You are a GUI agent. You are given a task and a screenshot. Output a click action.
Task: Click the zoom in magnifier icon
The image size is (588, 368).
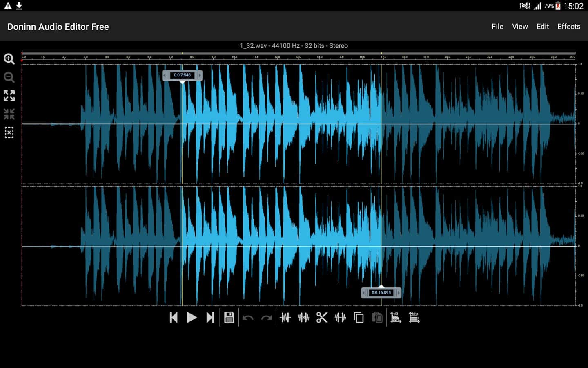point(9,59)
